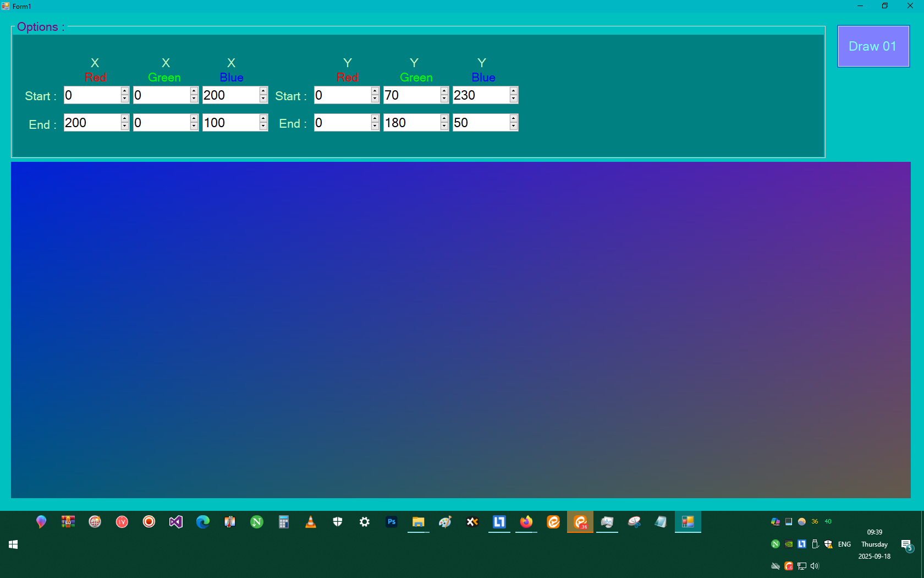924x578 pixels.
Task: Increment the X Blue Start spinner
Action: 264,92
